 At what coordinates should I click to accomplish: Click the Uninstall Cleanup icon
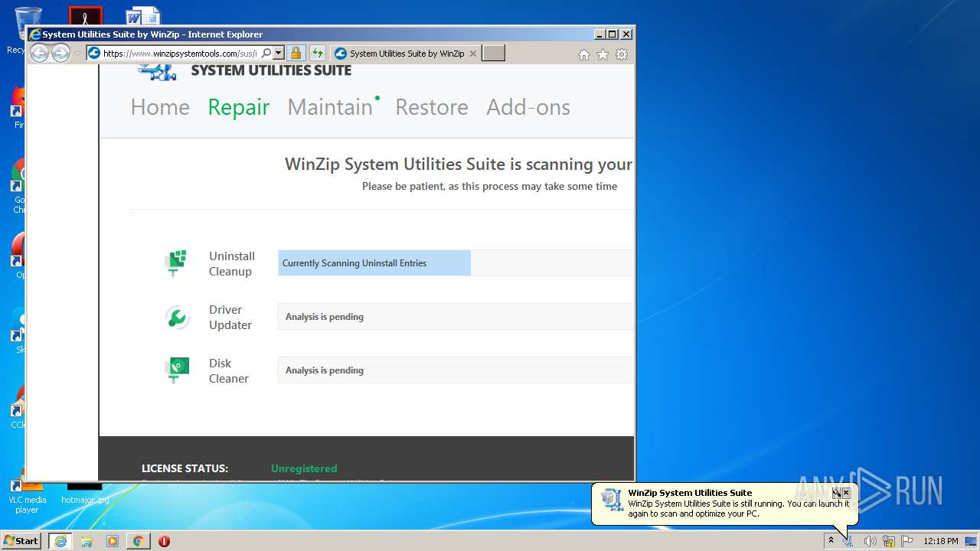pyautogui.click(x=177, y=262)
